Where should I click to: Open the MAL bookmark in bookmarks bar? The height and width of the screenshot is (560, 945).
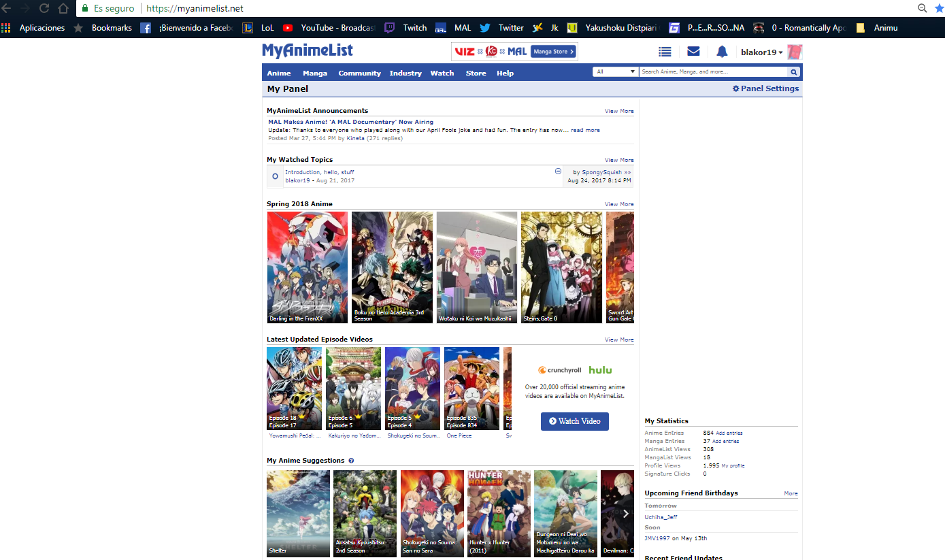[x=454, y=28]
